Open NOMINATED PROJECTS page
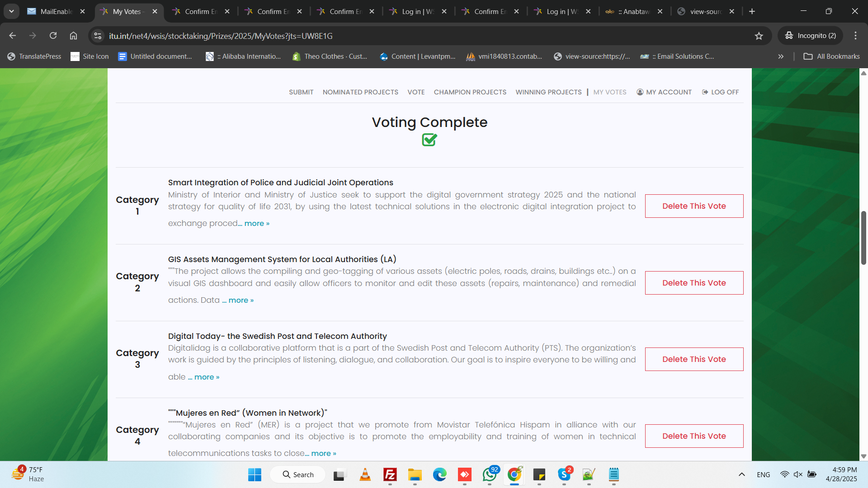 (x=360, y=92)
